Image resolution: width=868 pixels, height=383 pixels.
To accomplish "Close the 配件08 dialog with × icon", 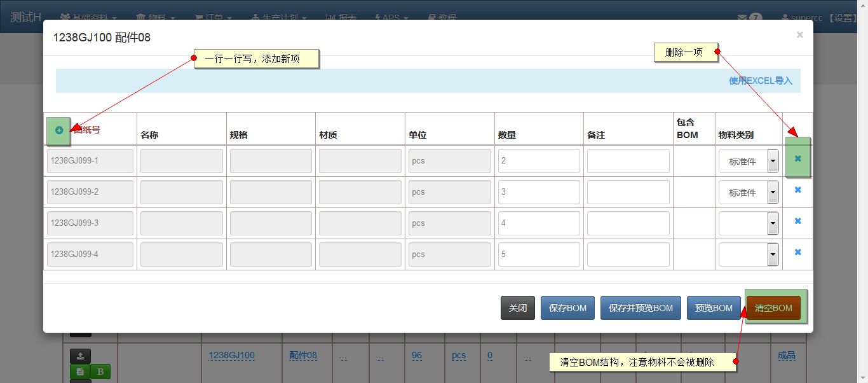I will pyautogui.click(x=799, y=34).
